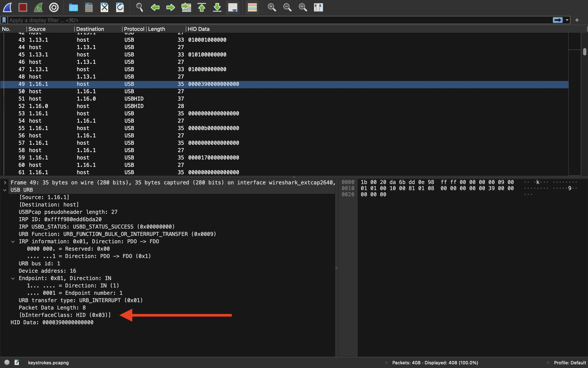This screenshot has width=588, height=368.
Task: Collapse the USB URB tree node
Action: 5,190
